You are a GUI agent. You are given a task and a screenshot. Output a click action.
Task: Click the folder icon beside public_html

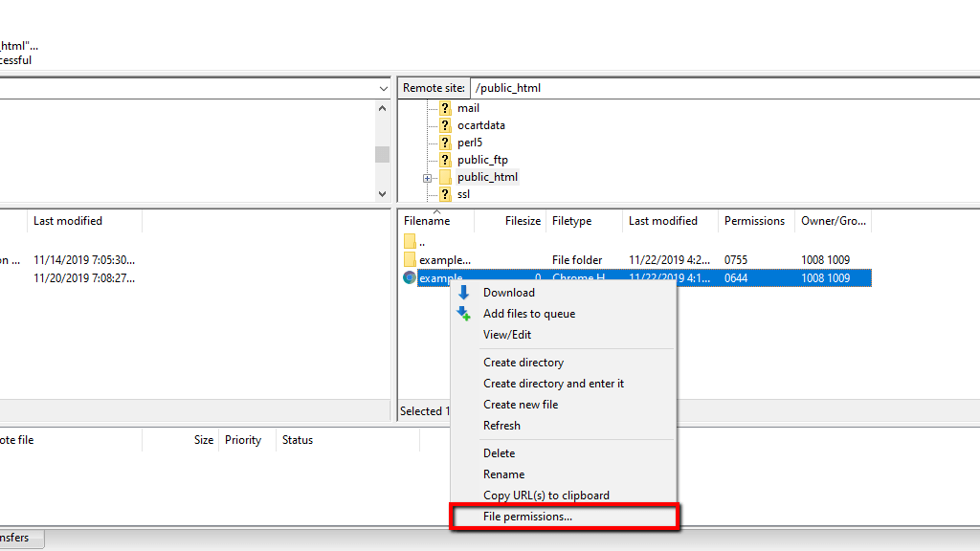(x=445, y=177)
